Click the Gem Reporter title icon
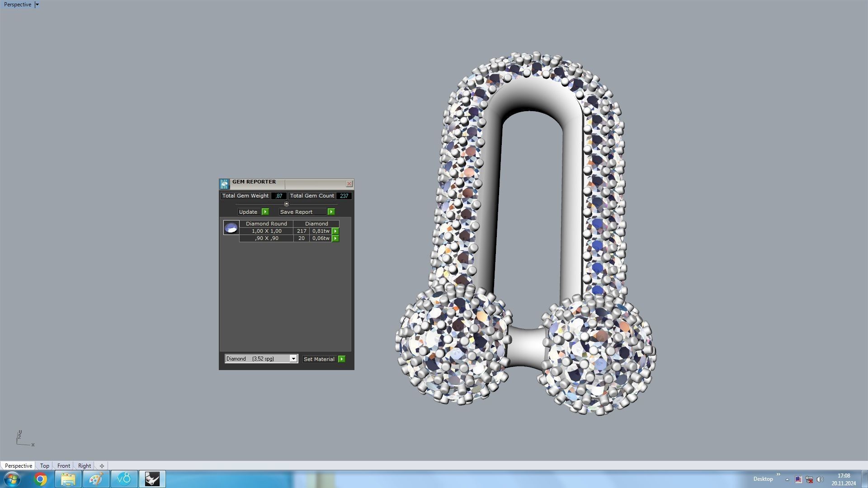Viewport: 868px width, 488px height. point(224,183)
